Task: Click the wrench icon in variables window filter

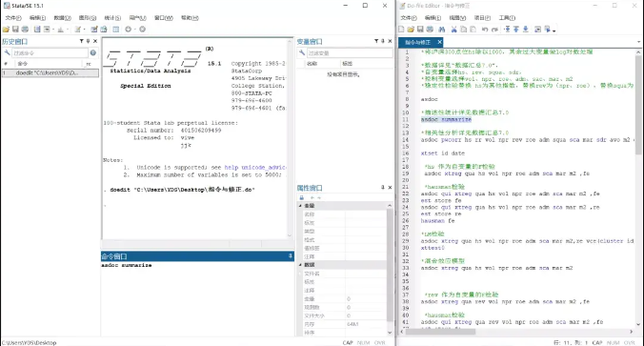Action: point(302,52)
